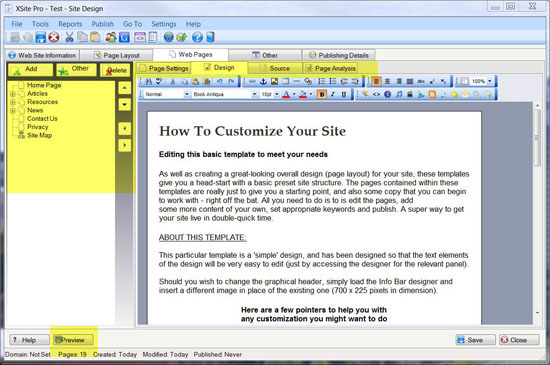Click the spell check icon in editor toolbar

(x=159, y=82)
